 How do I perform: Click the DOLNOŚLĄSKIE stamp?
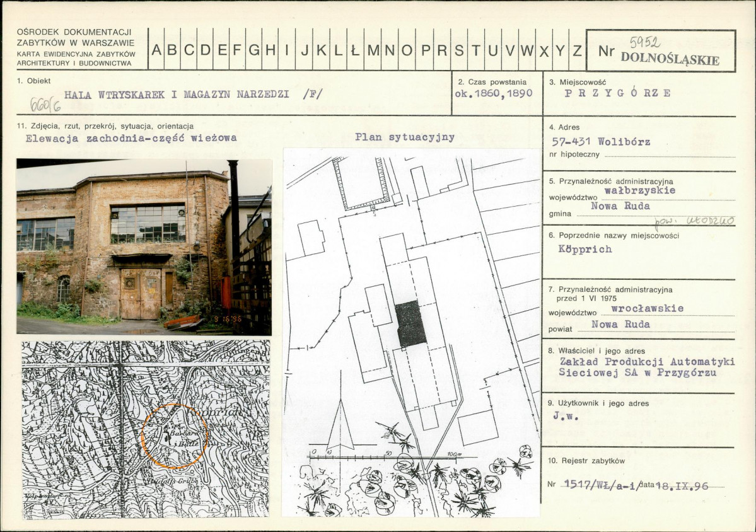[x=670, y=59]
